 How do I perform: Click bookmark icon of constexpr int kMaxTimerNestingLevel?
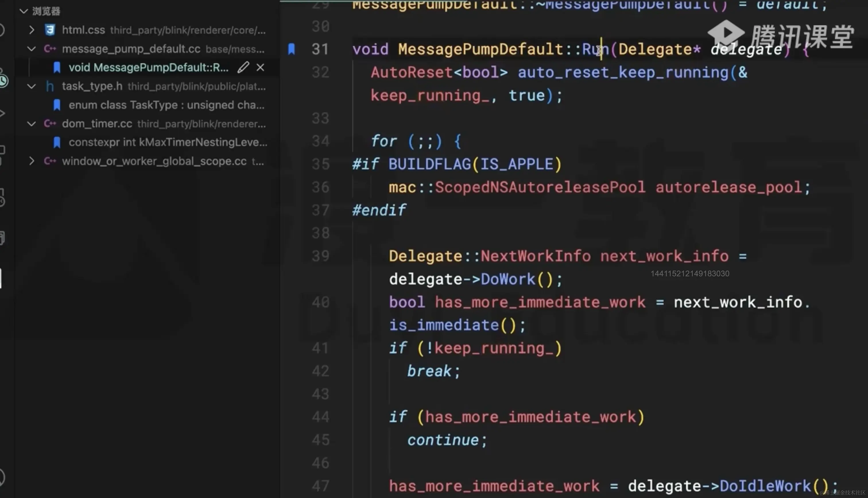(x=57, y=142)
